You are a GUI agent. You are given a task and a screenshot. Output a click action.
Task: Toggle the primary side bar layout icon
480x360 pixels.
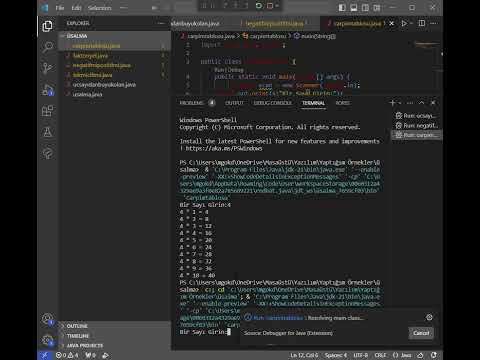pyautogui.click(x=342, y=7)
